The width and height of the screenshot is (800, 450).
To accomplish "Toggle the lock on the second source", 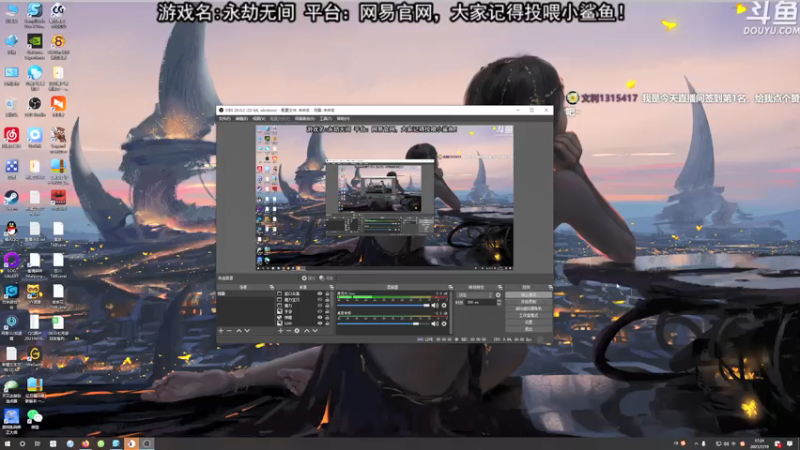I will click(327, 300).
